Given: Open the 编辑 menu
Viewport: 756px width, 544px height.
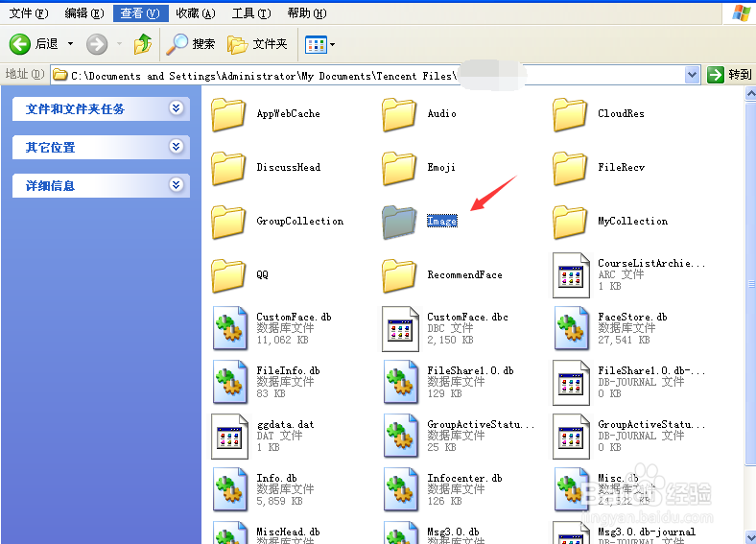Looking at the screenshot, I should click(x=84, y=13).
